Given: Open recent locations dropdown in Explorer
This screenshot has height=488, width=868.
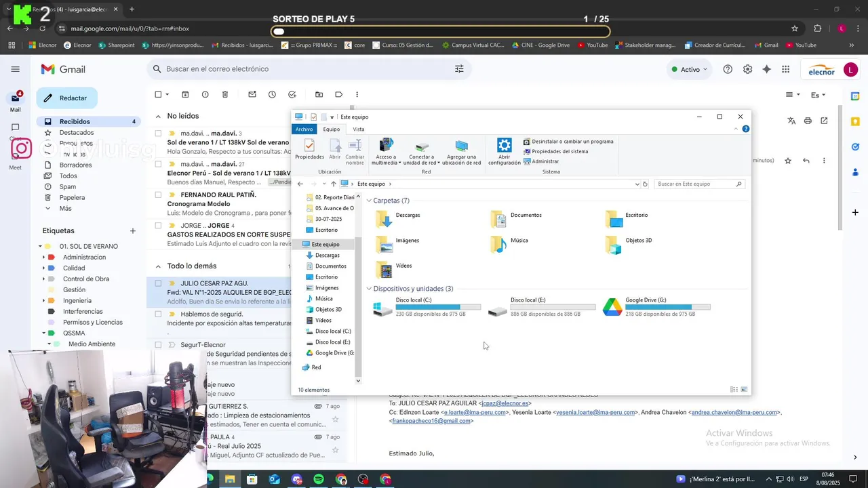Looking at the screenshot, I should click(323, 184).
